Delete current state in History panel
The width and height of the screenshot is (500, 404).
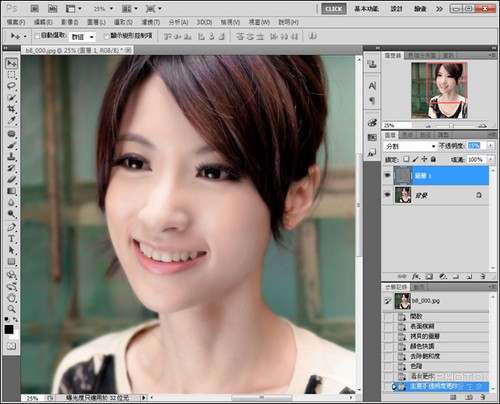click(482, 397)
